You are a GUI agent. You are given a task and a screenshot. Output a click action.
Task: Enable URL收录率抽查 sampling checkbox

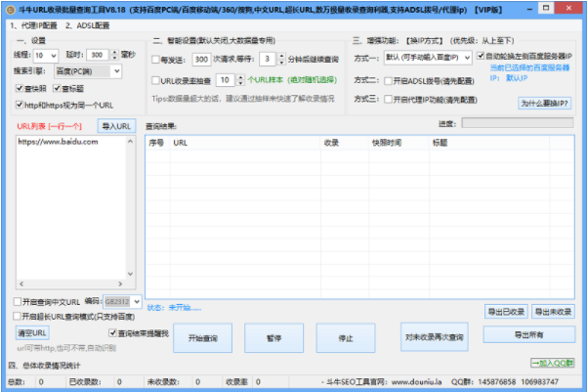pyautogui.click(x=155, y=80)
